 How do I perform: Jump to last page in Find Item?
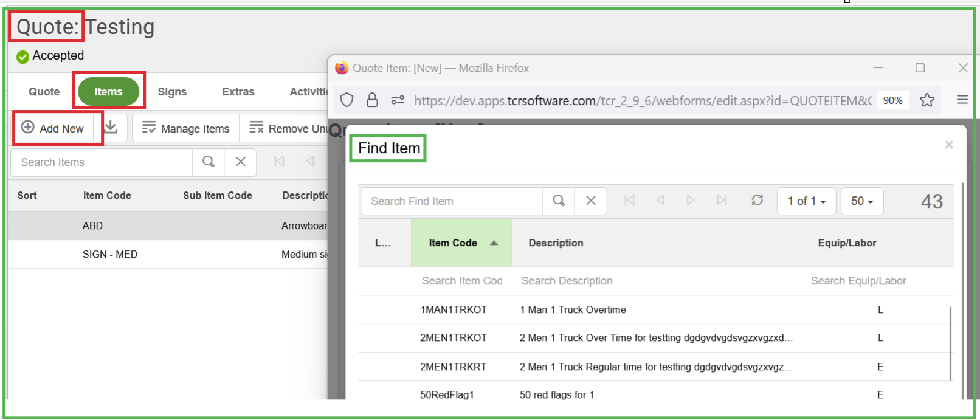click(x=722, y=200)
